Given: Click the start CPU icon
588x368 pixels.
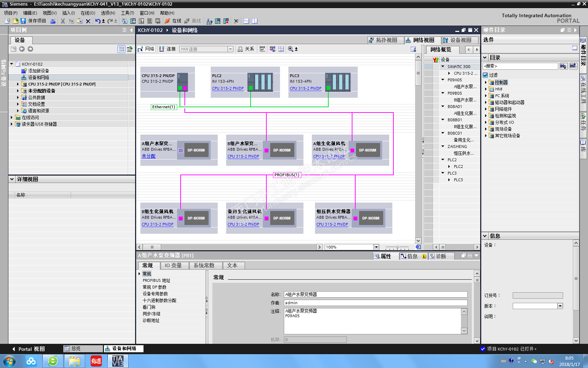Looking at the screenshot, I should click(218, 21).
